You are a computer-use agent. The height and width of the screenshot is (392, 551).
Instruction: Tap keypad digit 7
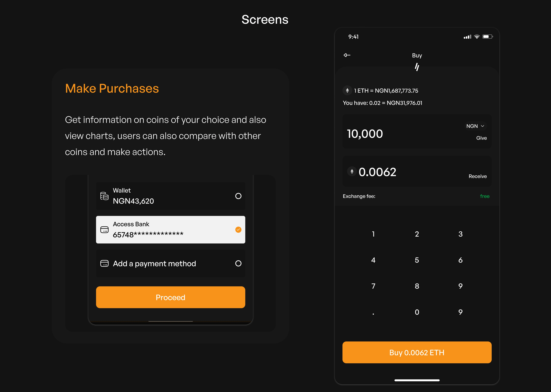point(373,286)
